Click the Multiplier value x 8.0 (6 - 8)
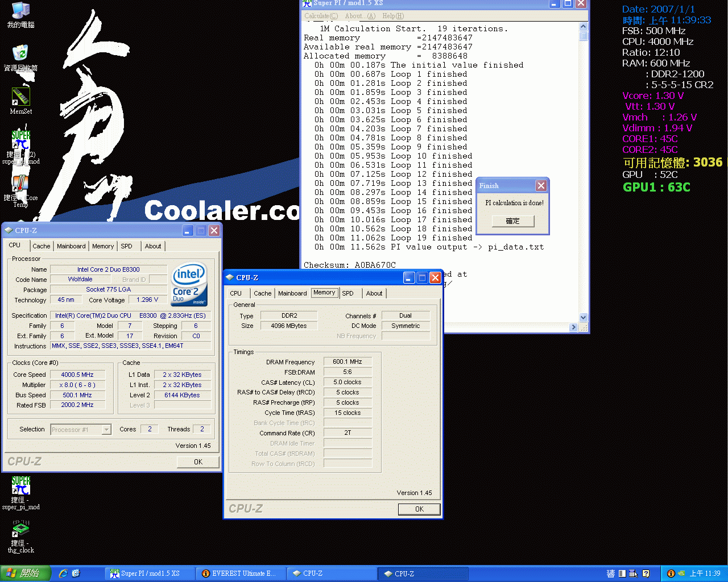Viewport: 728px width, 582px height. 77,385
